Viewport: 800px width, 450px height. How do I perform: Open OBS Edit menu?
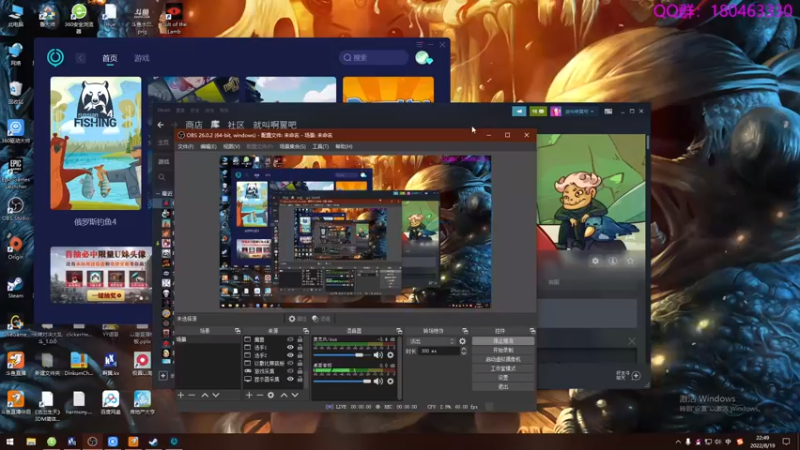coord(208,146)
